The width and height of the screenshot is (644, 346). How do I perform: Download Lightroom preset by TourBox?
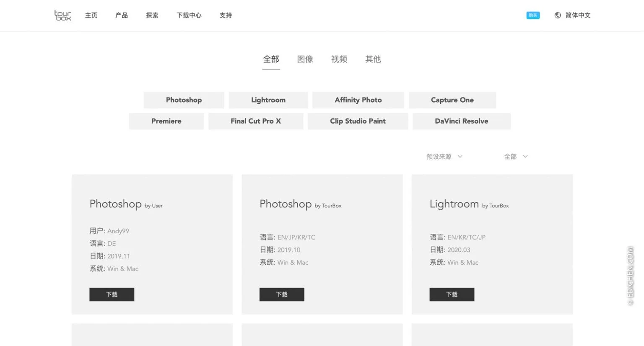pyautogui.click(x=452, y=294)
